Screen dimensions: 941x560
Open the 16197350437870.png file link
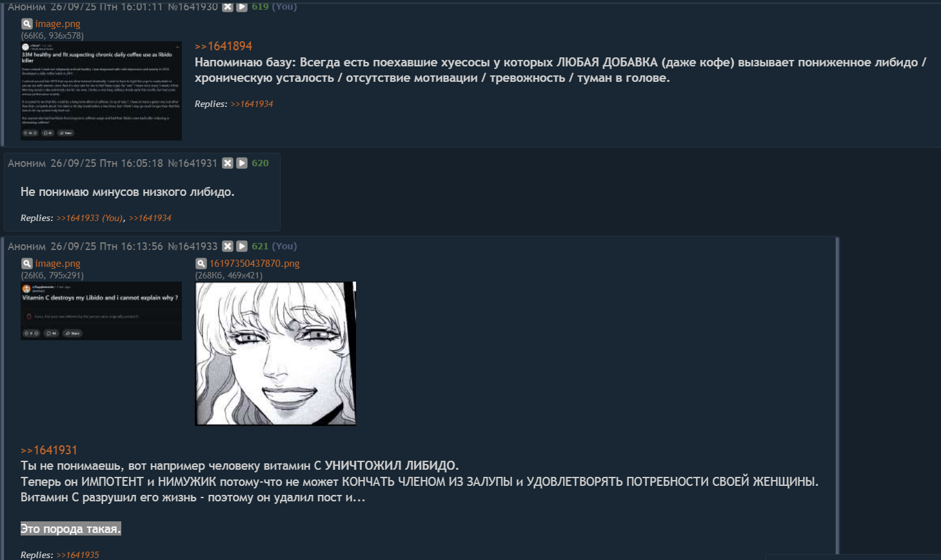tap(254, 263)
